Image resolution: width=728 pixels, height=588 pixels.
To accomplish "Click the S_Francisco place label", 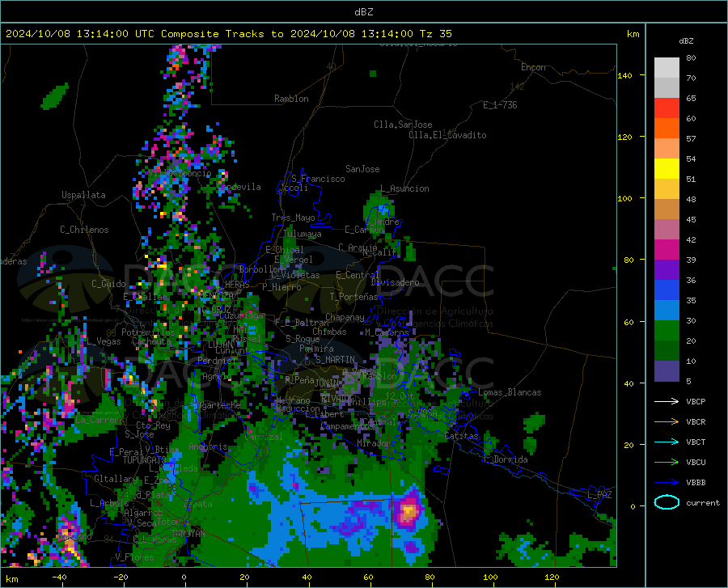I will point(318,179).
